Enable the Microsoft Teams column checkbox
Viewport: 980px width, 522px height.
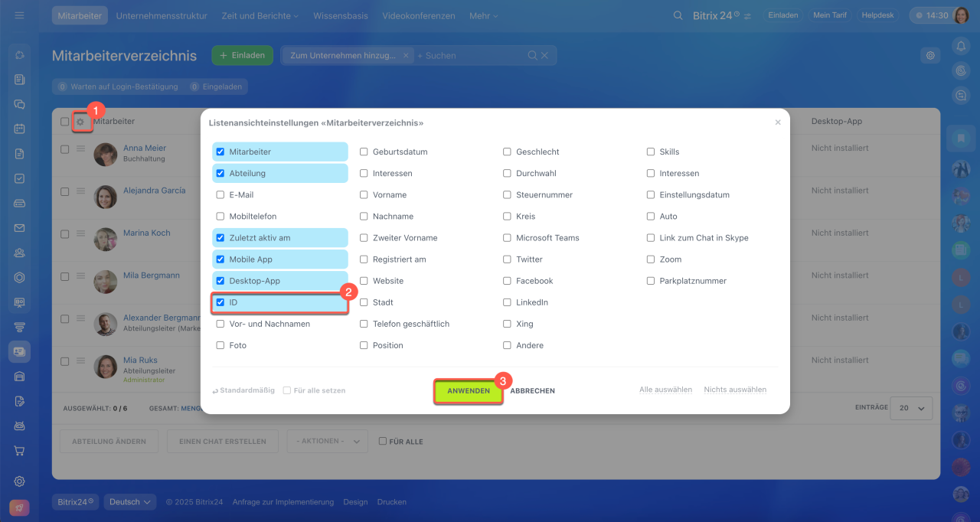point(507,238)
